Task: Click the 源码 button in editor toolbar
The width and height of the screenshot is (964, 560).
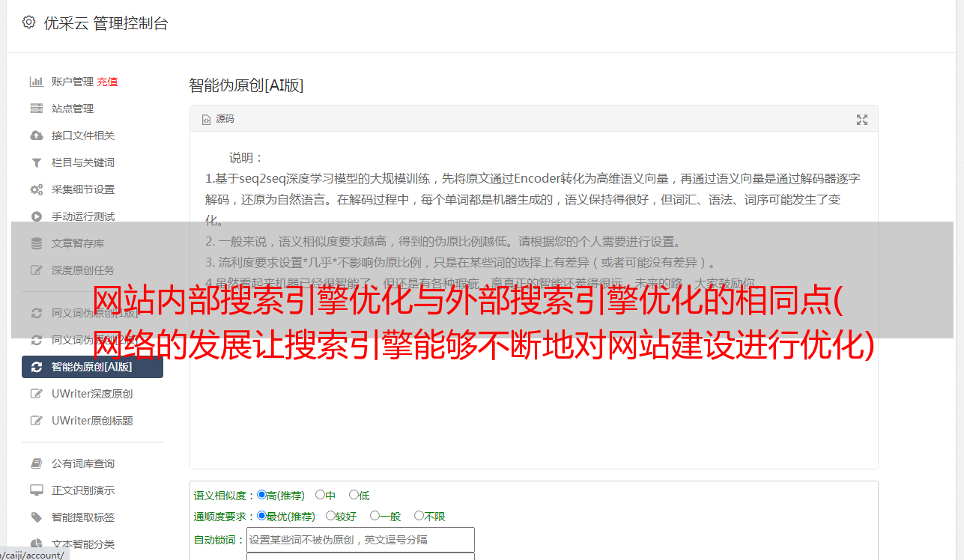Action: pos(218,119)
